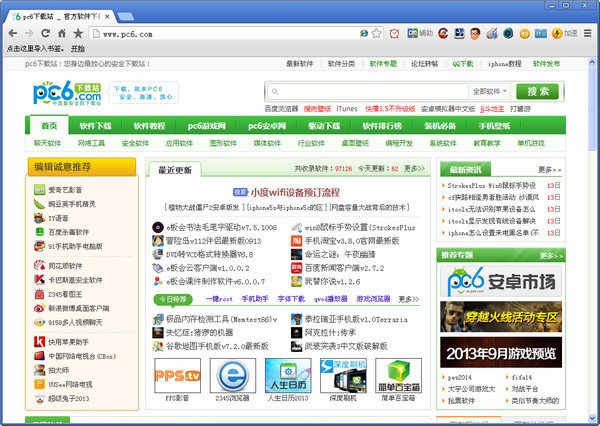Click inside the site search field

click(368, 91)
